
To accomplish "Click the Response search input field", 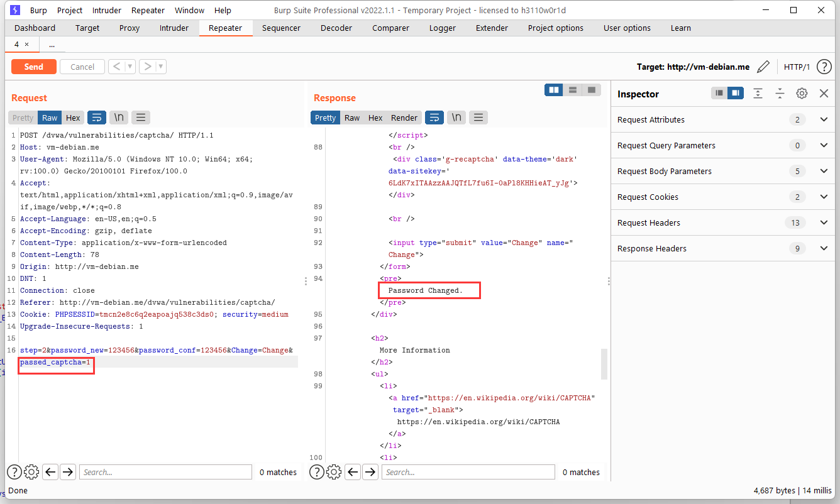I will [x=468, y=472].
